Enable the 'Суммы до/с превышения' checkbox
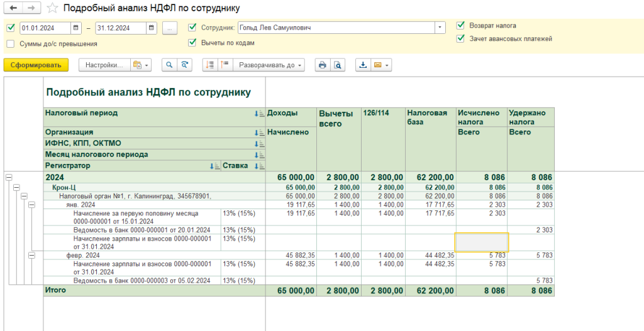Viewport: 644px width, 331px height. tap(10, 44)
